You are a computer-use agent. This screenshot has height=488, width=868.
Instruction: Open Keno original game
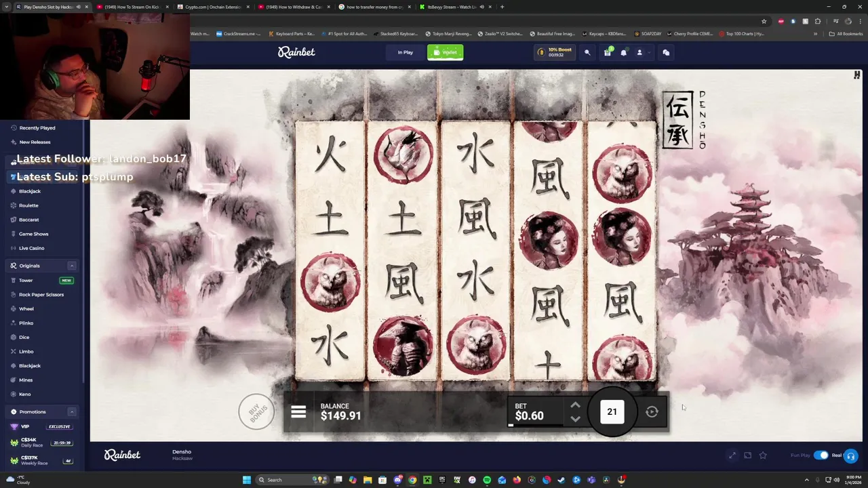click(x=24, y=394)
